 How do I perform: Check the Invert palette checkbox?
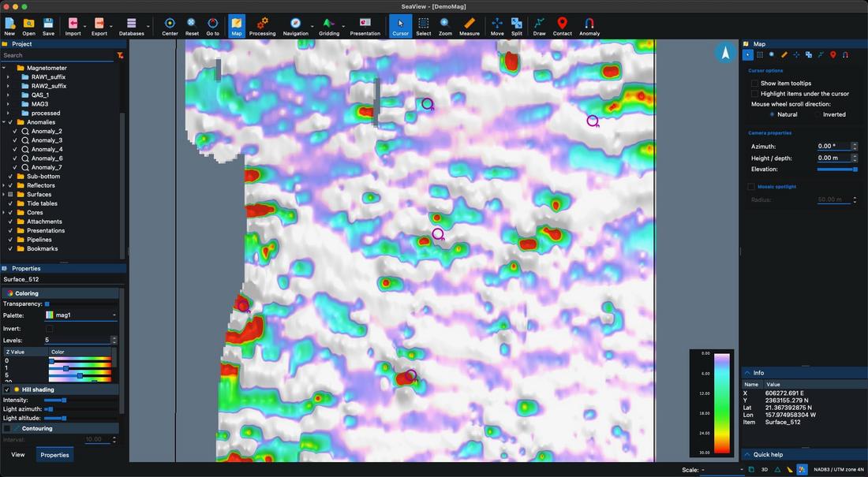pos(49,329)
